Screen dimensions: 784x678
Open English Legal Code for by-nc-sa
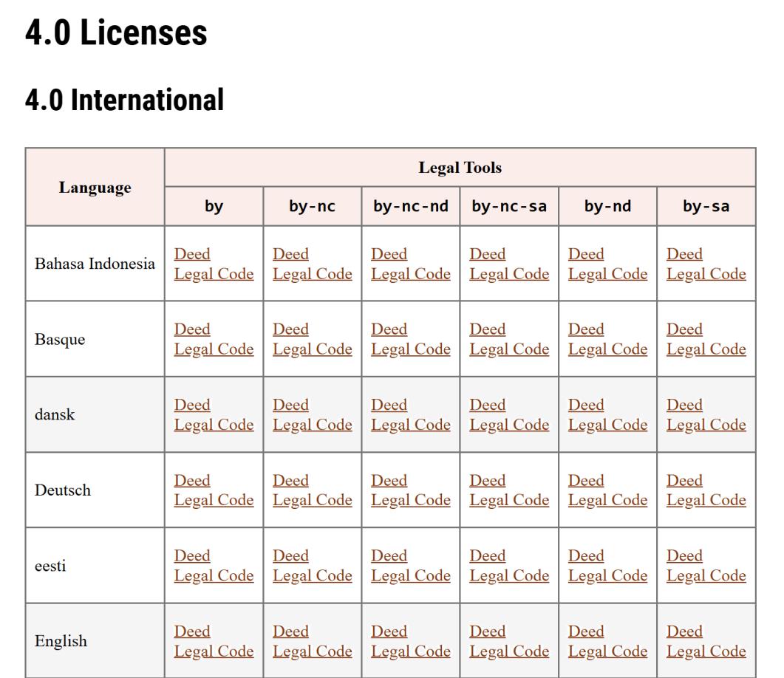point(509,651)
